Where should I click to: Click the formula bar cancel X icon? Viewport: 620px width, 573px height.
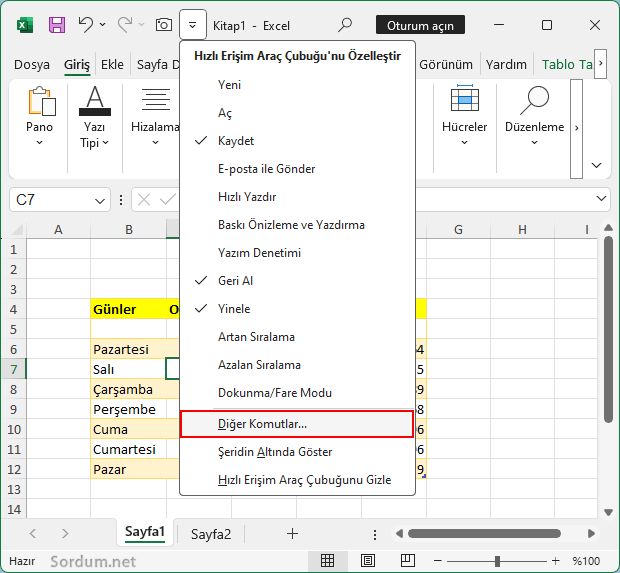144,200
